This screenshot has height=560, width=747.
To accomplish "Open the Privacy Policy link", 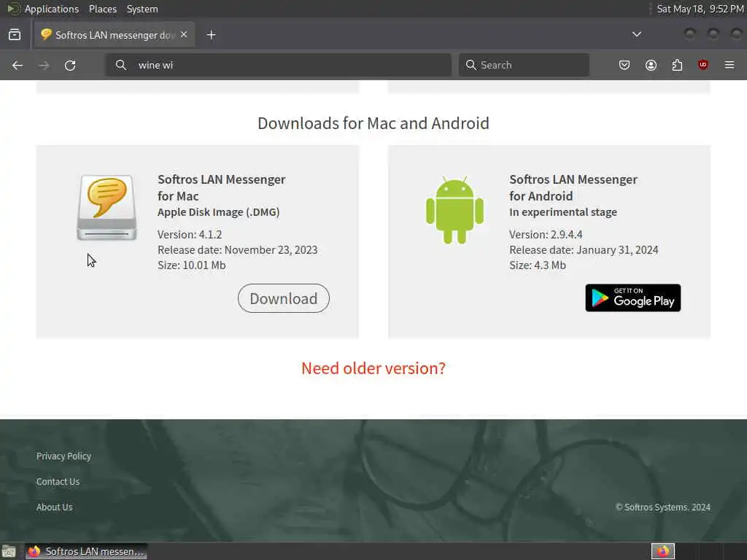I will (64, 456).
